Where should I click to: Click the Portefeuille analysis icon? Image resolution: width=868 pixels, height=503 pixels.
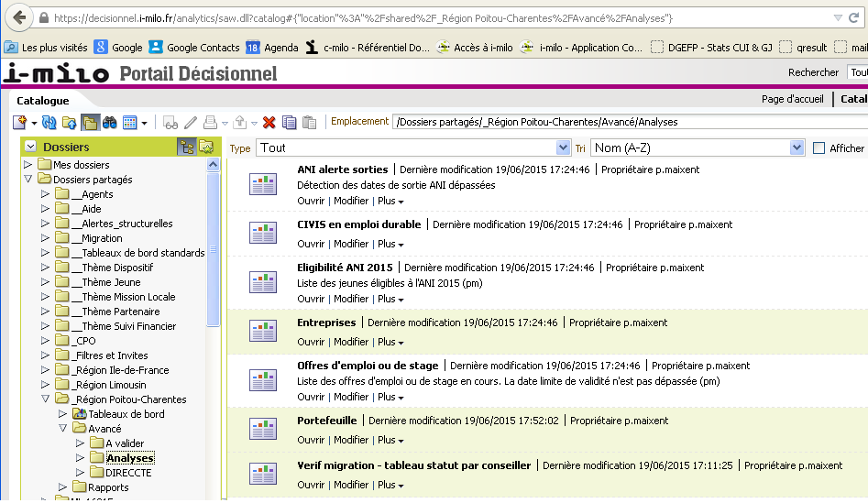tap(263, 430)
